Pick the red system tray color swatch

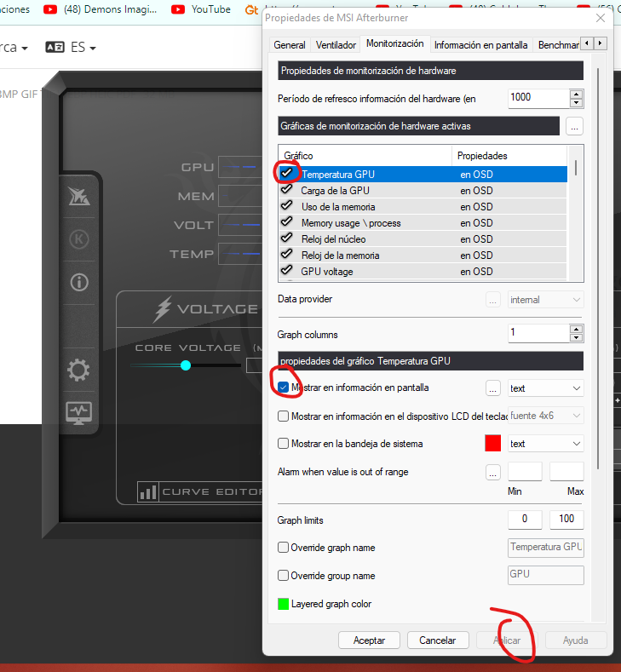(x=493, y=443)
